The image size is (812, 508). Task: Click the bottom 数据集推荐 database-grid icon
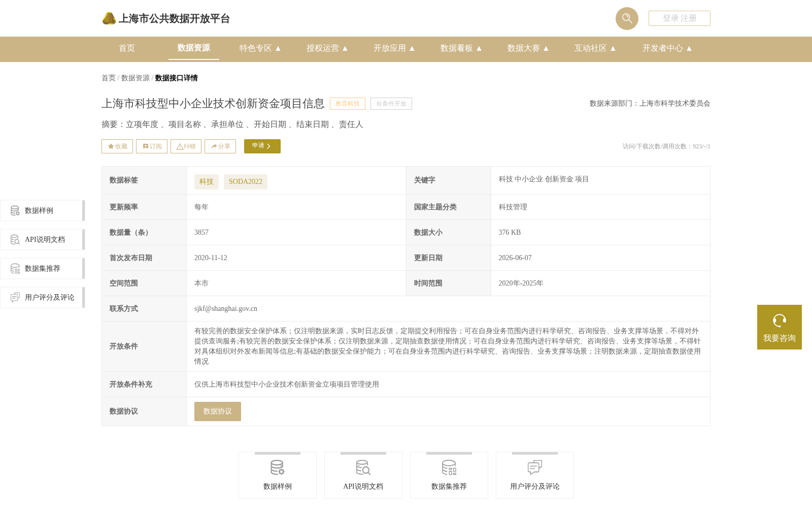(449, 467)
